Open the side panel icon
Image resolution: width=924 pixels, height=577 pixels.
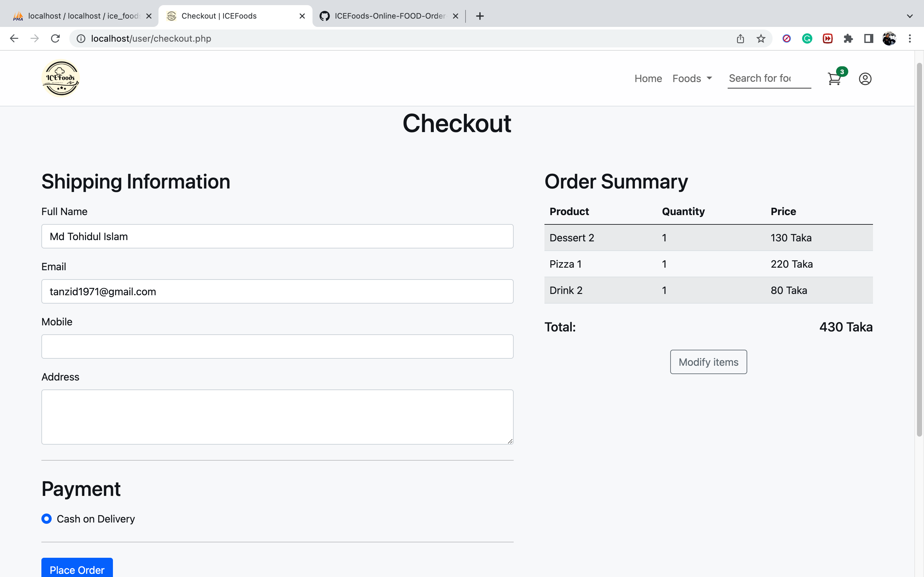(x=868, y=38)
